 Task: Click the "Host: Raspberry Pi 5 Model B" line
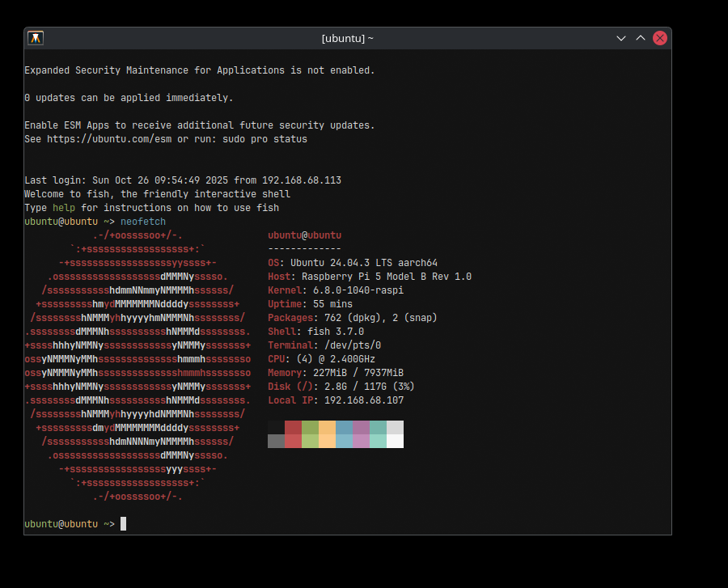coord(370,277)
